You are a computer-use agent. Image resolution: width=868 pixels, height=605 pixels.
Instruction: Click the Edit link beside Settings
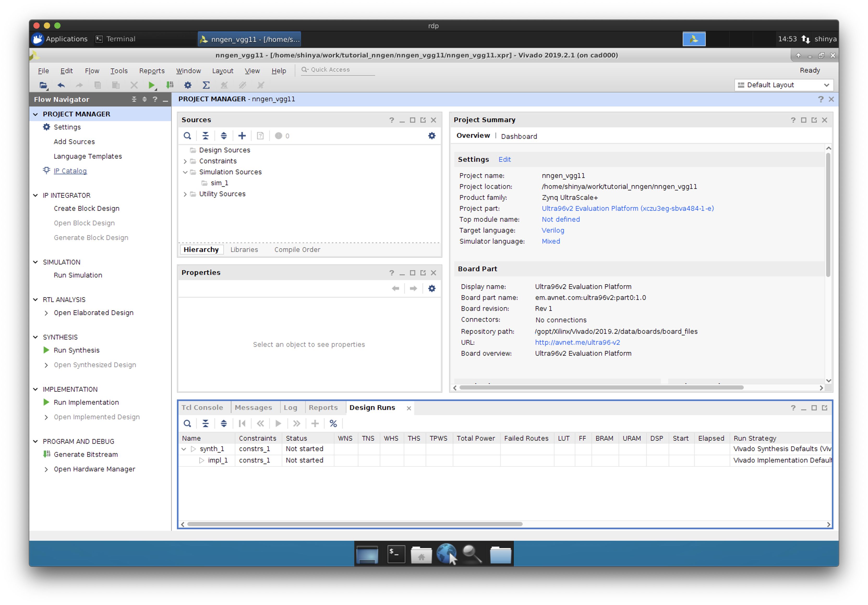point(504,160)
